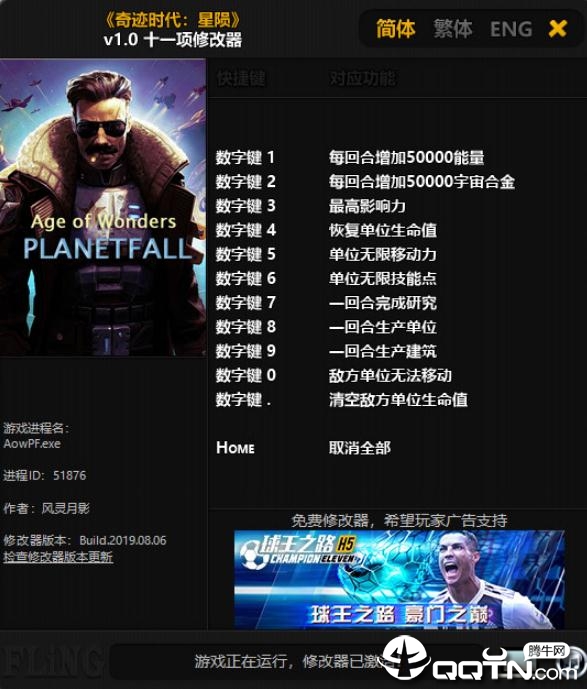Click the 数字键 6 hotkey label
Image resolution: width=587 pixels, height=689 pixels.
tap(246, 278)
